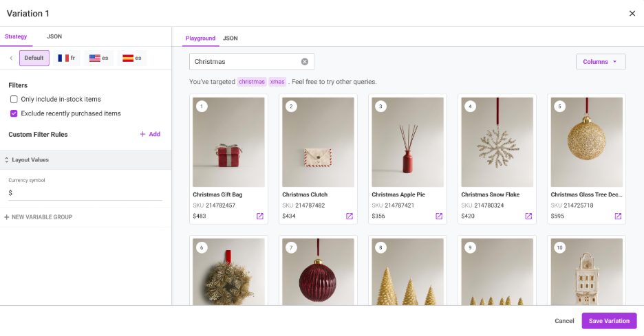Screen dimensions: 644x336
Task: Add a custom filter rule
Action: tap(150, 134)
